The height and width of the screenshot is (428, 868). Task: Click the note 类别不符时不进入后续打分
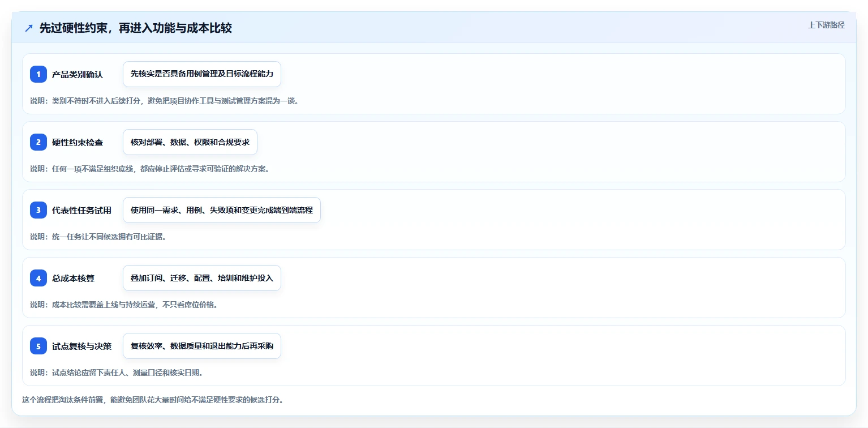164,101
